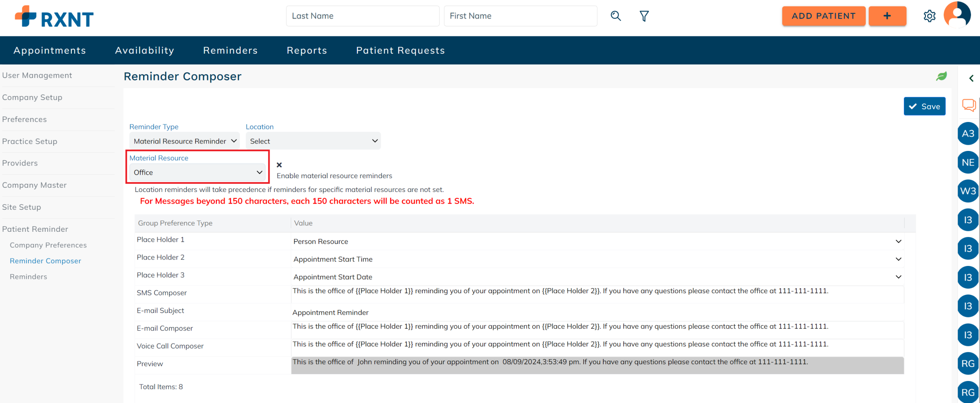Image resolution: width=980 pixels, height=403 pixels.
Task: Click the ADD PATIENT button
Action: [x=823, y=16]
